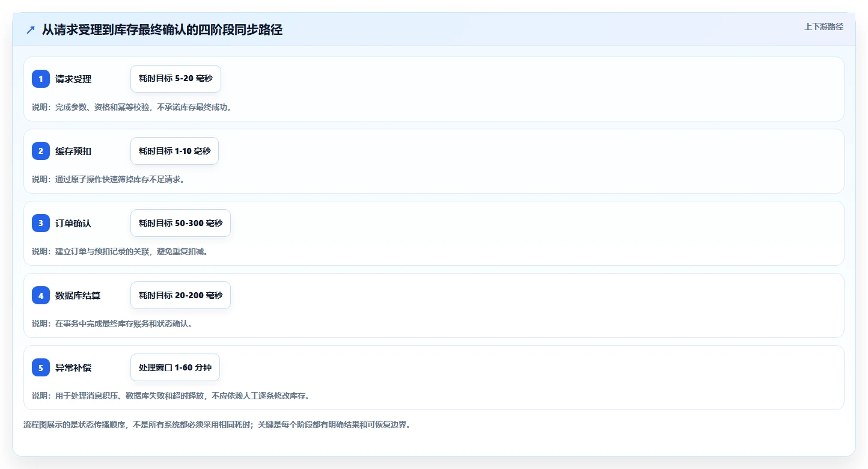868x469 pixels.
Task: Click the page title 从请求受理到库存最终确认的四阶段同步路径
Action: [162, 29]
